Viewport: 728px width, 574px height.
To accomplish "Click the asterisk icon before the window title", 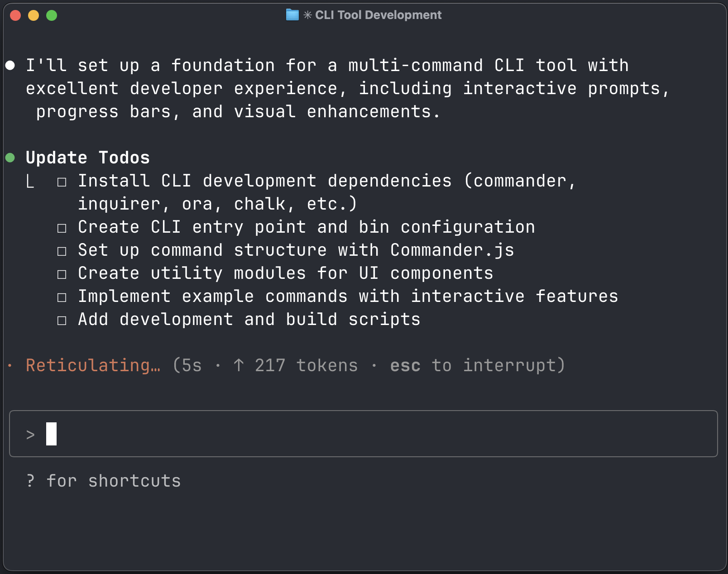I will click(307, 14).
